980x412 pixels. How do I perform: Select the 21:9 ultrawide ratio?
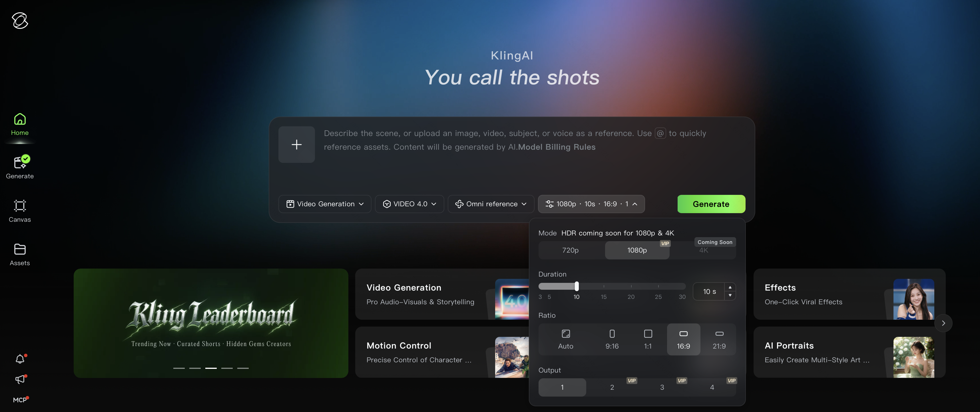pos(719,339)
